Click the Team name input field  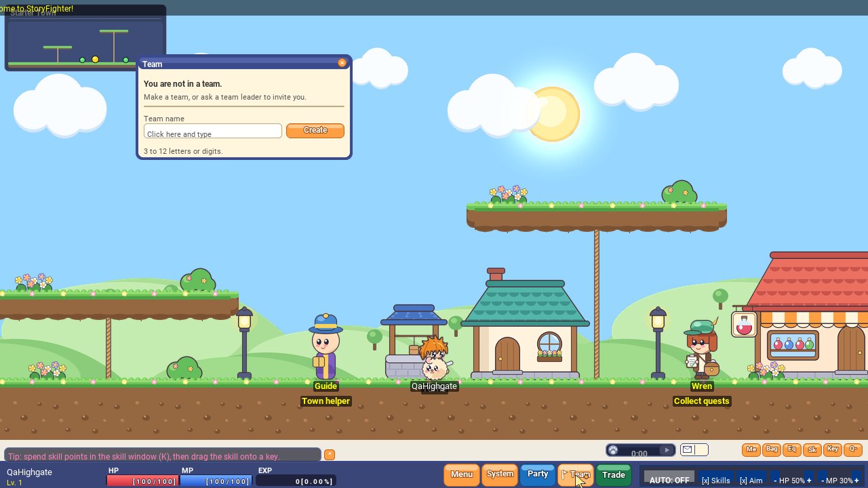click(213, 131)
